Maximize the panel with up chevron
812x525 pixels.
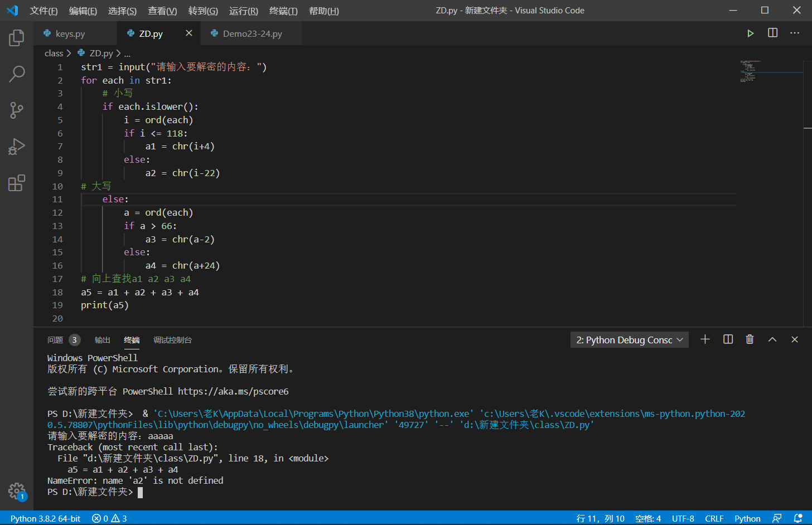(x=772, y=339)
